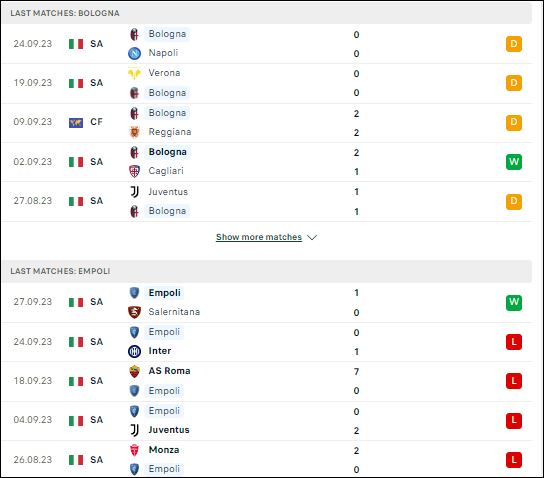Image resolution: width=544 pixels, height=478 pixels.
Task: Open the Show more matches link
Action: pos(259,237)
